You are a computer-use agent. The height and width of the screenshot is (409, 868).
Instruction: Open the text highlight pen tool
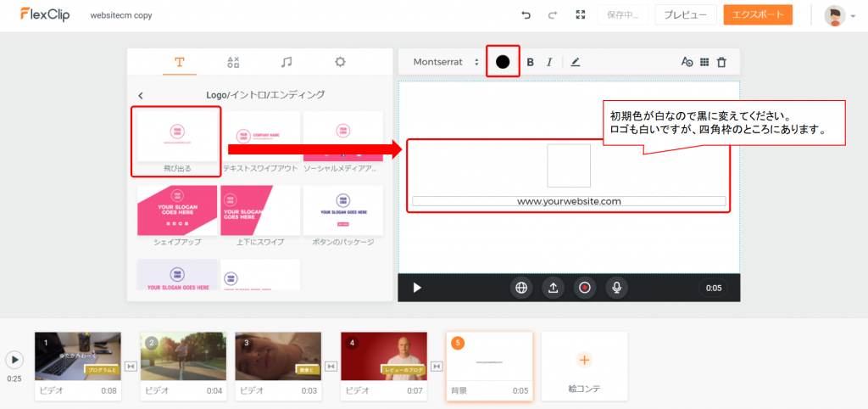[x=576, y=62]
